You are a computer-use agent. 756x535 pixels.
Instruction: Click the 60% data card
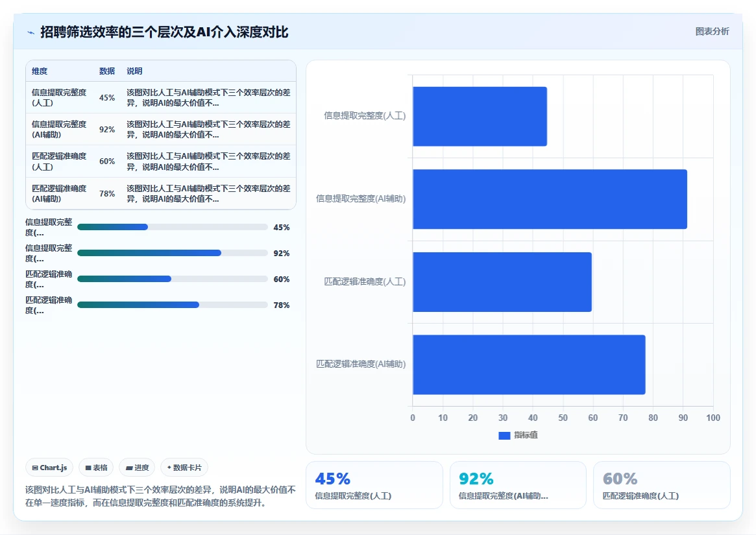pos(661,485)
